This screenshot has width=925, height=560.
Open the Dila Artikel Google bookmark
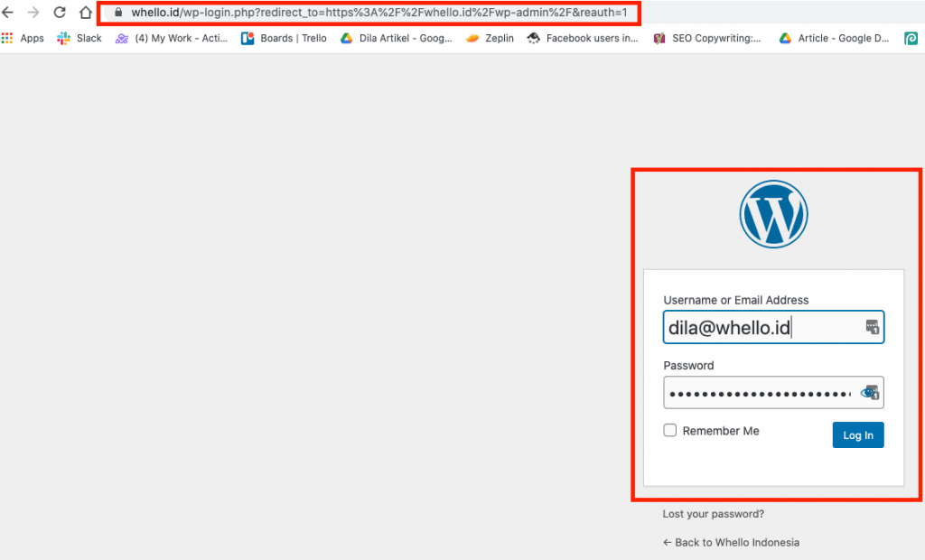click(397, 38)
